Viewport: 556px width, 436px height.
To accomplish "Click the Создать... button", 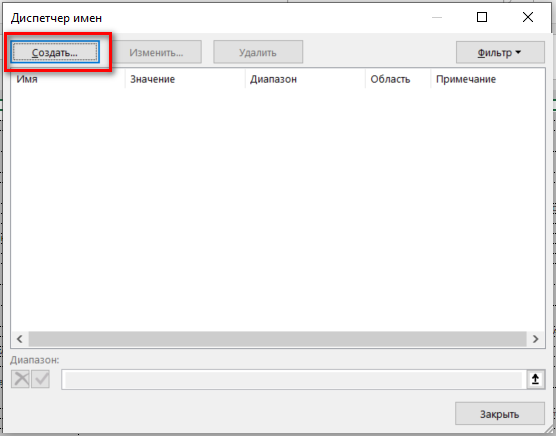I will point(55,52).
